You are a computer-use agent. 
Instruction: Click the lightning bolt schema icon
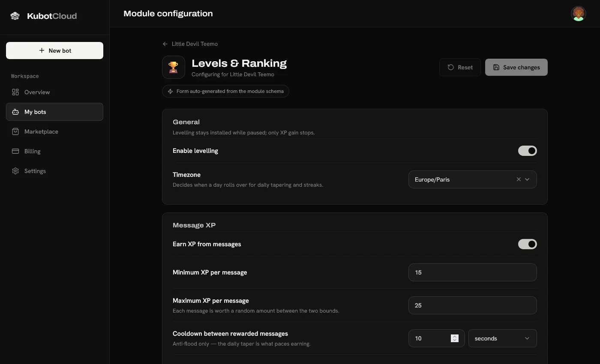pos(170,91)
